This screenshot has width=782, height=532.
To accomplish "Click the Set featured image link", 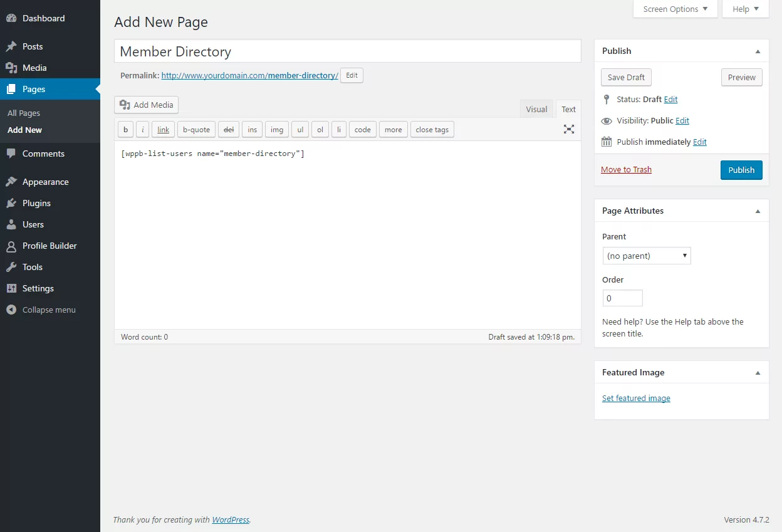I will coord(636,398).
